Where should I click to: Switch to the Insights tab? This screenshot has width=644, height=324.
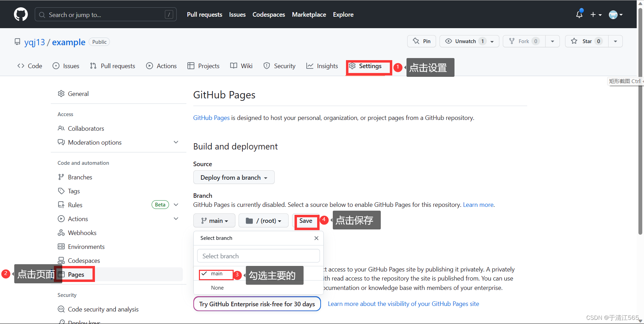coord(322,66)
